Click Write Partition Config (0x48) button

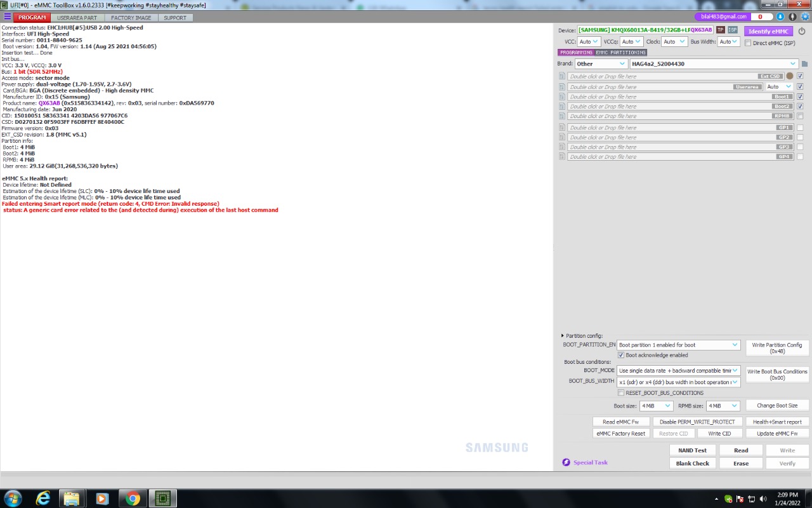click(x=777, y=348)
